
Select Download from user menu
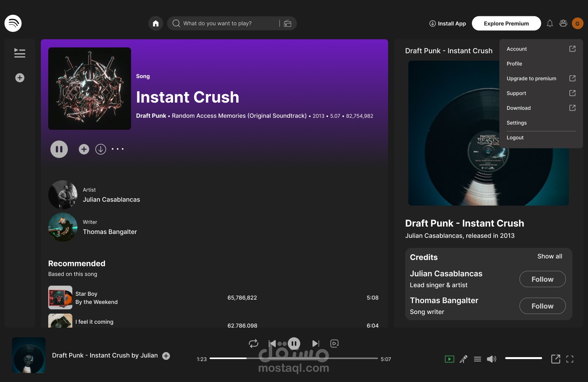(x=541, y=108)
